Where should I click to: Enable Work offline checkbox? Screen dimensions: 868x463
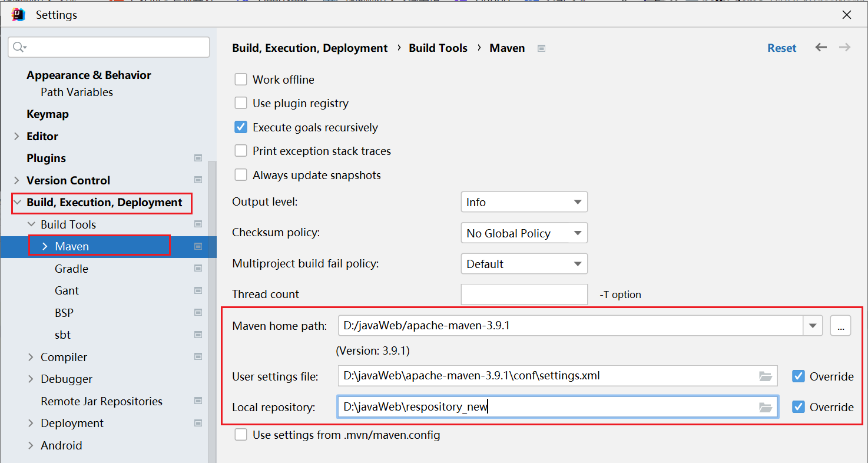point(241,80)
